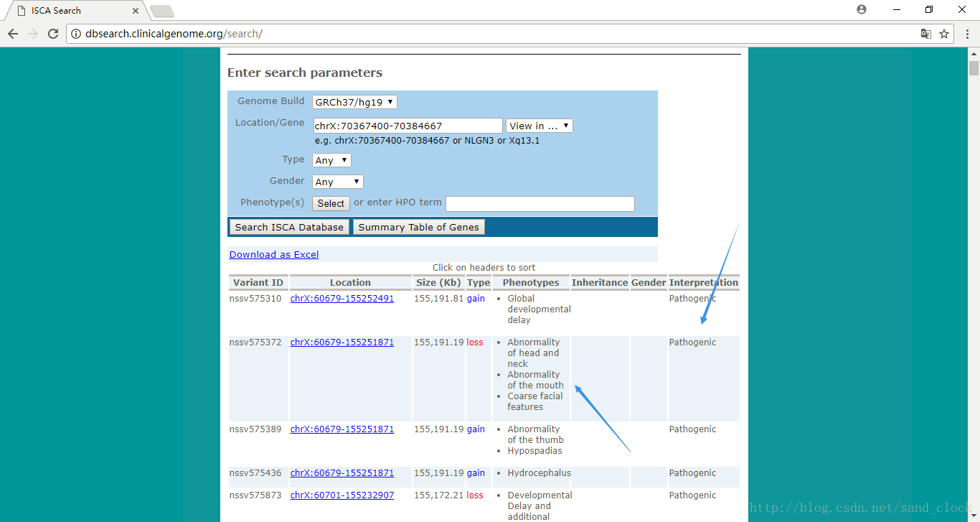Open location link for nssv575372

coord(342,342)
